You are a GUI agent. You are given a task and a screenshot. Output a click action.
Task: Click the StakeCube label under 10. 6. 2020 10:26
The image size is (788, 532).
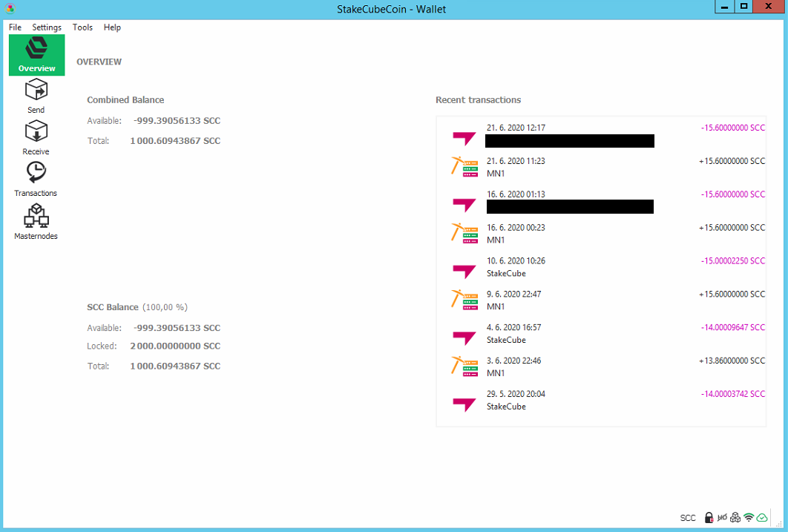[x=506, y=273]
